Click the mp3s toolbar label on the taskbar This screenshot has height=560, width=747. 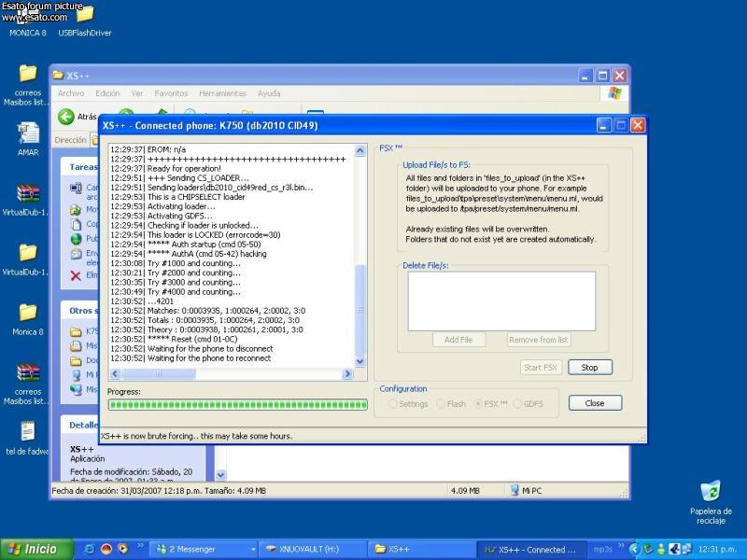602,550
